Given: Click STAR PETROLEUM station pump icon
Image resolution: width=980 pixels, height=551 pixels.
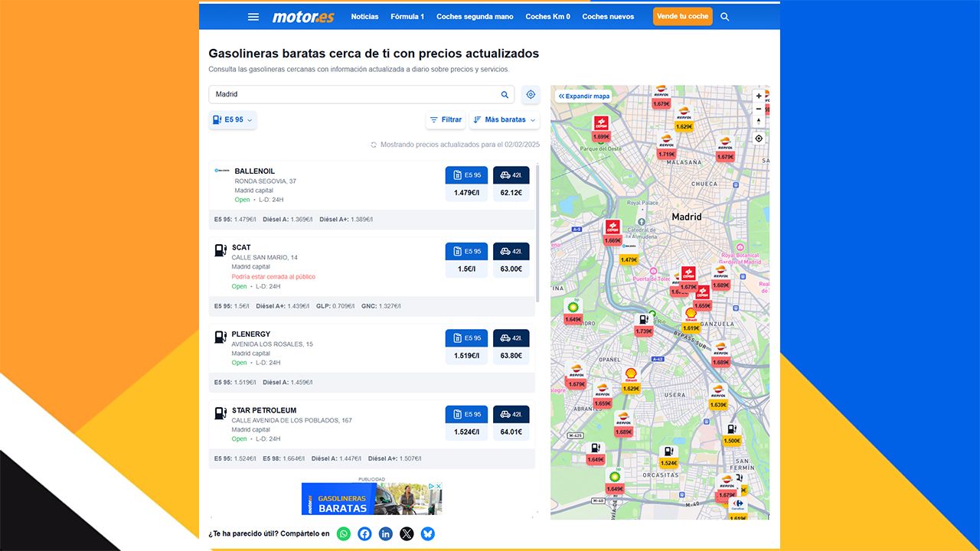Looking at the screenshot, I should pos(220,412).
